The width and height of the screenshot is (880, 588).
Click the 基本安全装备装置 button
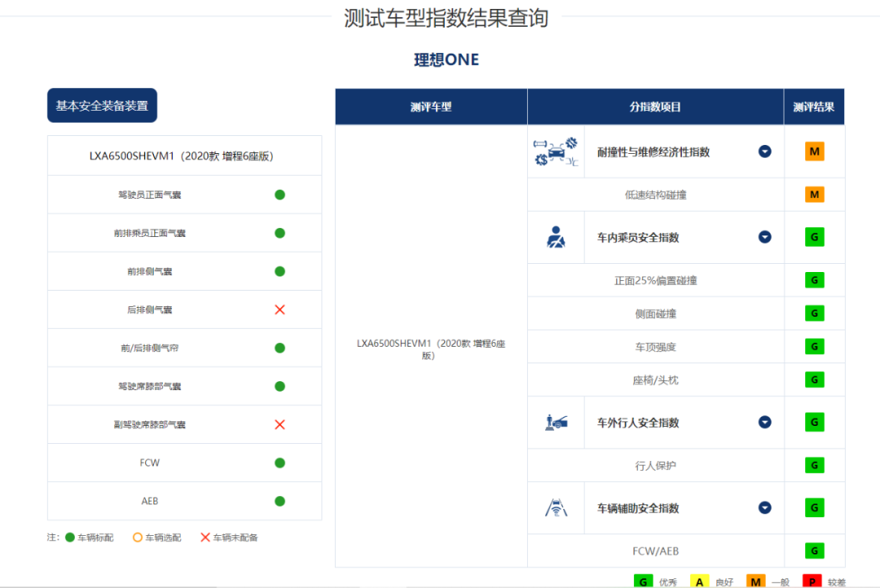coord(102,106)
